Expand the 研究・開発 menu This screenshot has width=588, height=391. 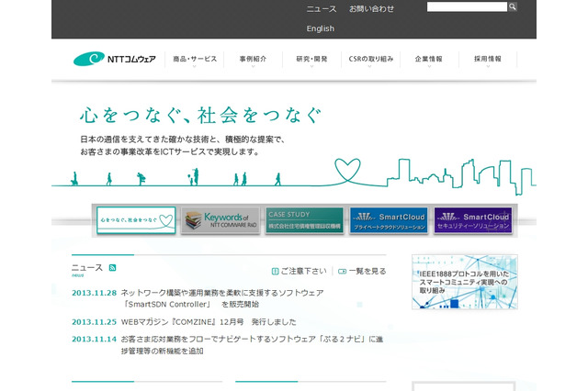[x=311, y=60]
